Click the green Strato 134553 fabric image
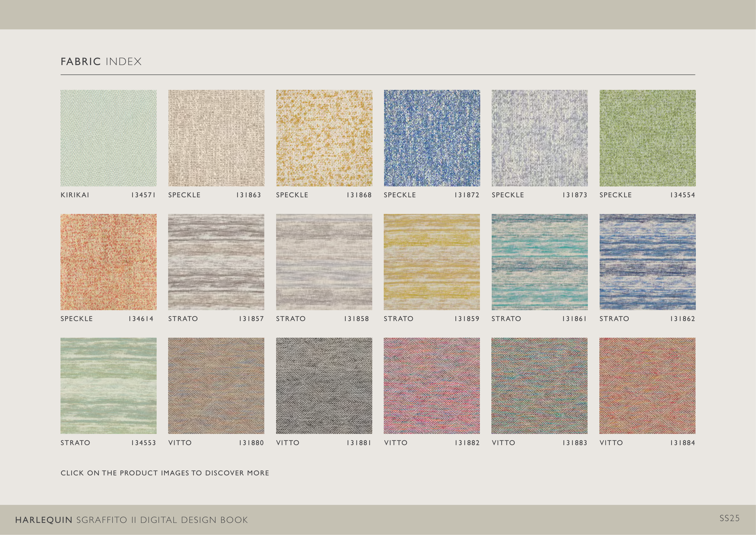This screenshot has height=535, width=756. (108, 386)
